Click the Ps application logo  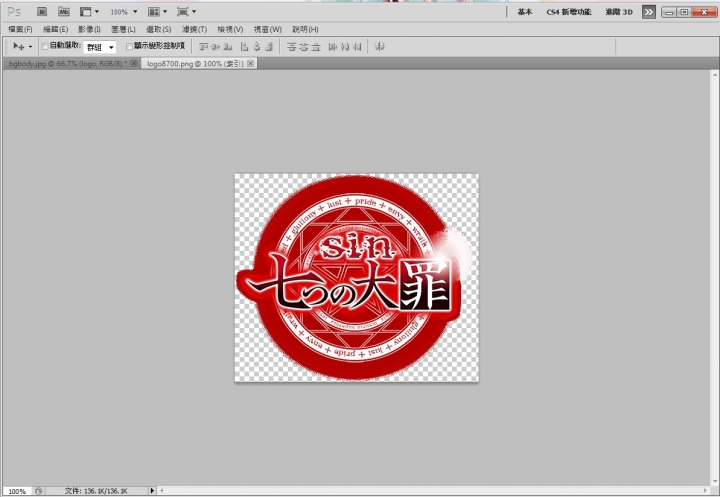(x=14, y=11)
